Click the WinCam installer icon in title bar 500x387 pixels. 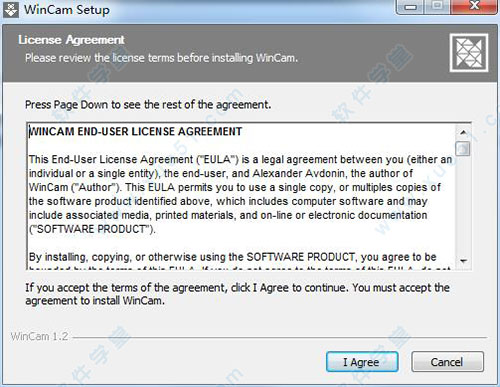pos(11,9)
